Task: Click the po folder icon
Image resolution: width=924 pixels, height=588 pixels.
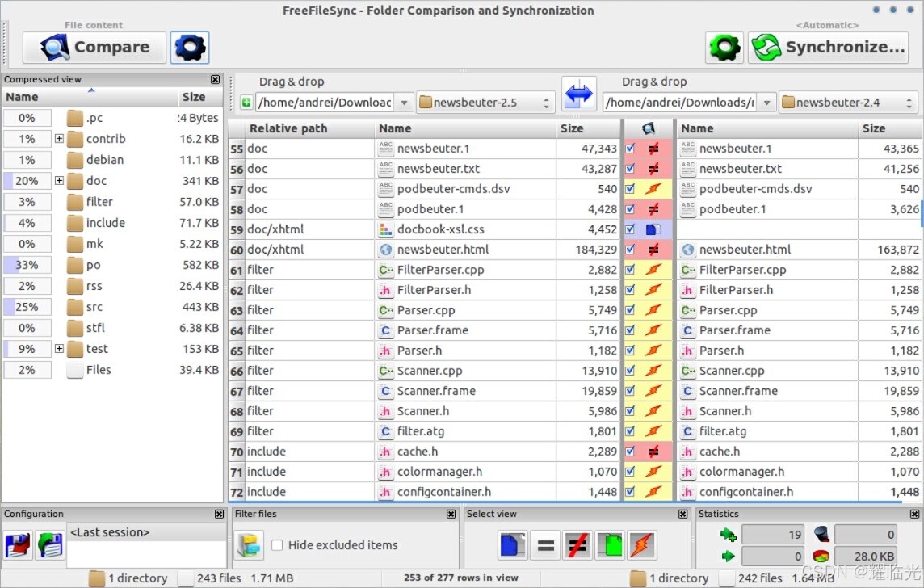Action: pyautogui.click(x=75, y=265)
